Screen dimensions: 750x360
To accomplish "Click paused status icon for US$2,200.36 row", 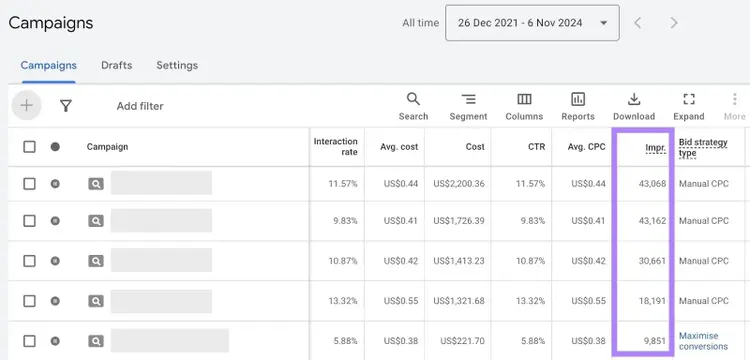I will (x=55, y=184).
